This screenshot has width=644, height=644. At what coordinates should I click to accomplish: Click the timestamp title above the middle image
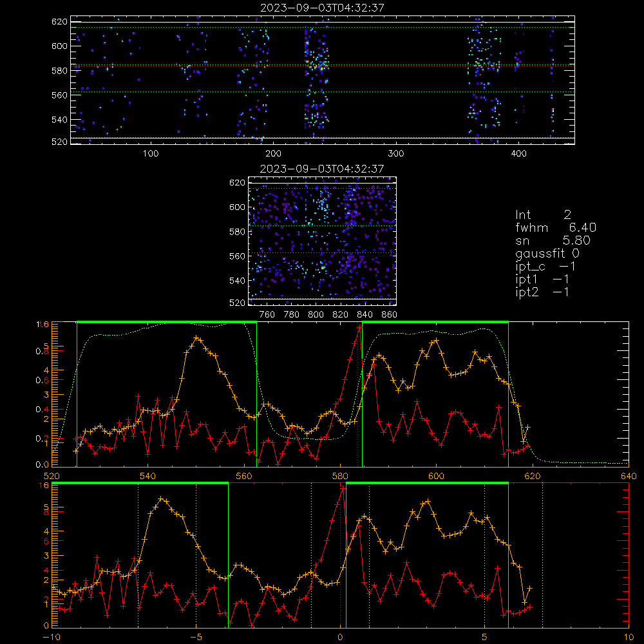point(323,168)
